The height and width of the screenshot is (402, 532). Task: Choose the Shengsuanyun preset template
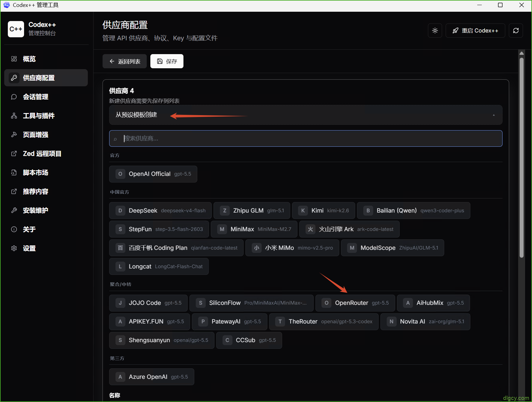(x=162, y=340)
